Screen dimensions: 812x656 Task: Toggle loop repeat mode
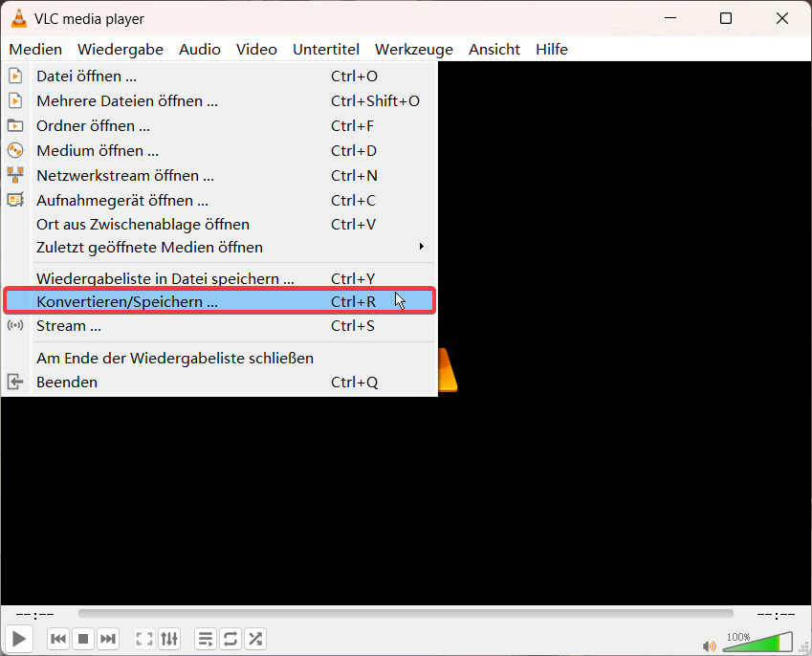(x=230, y=639)
